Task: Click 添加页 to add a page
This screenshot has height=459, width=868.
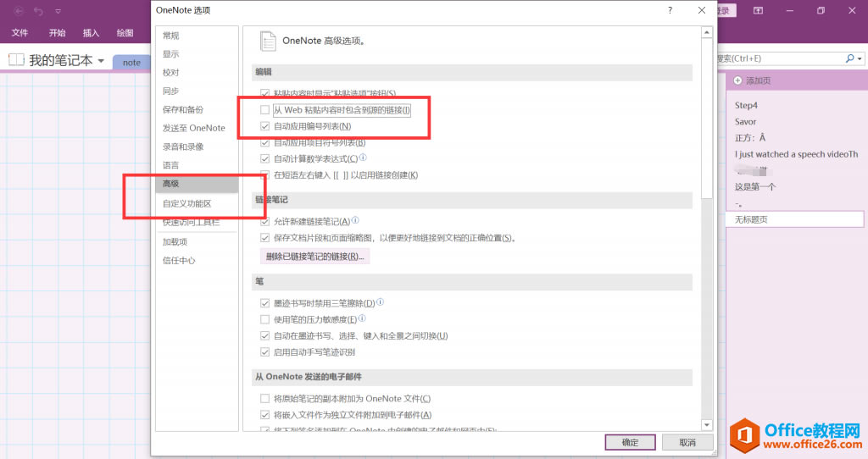Action: point(758,80)
